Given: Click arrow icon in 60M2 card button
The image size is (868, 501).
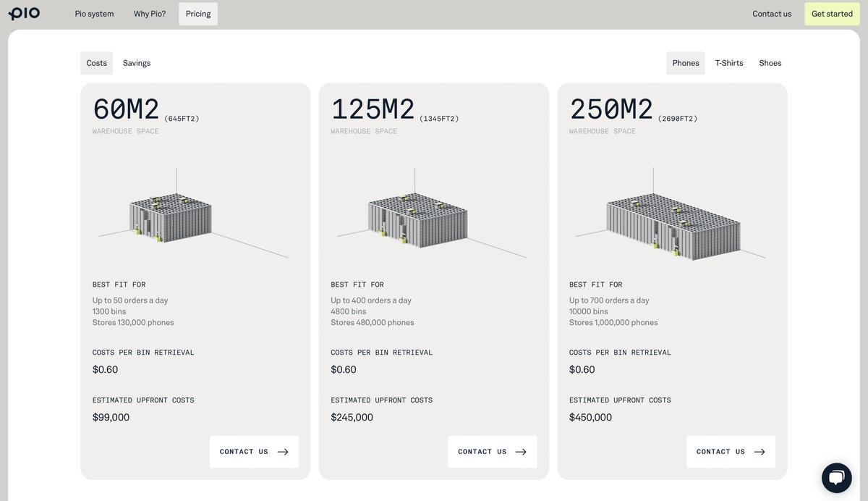Looking at the screenshot, I should point(283,452).
